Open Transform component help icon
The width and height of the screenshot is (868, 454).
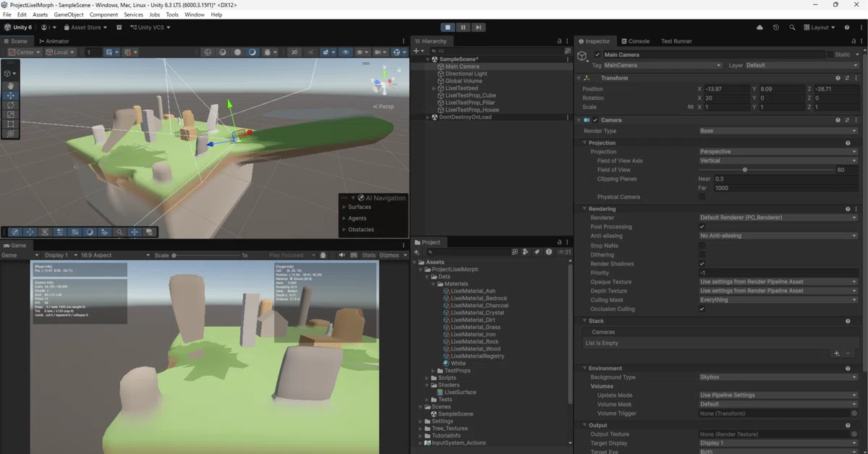pos(838,78)
